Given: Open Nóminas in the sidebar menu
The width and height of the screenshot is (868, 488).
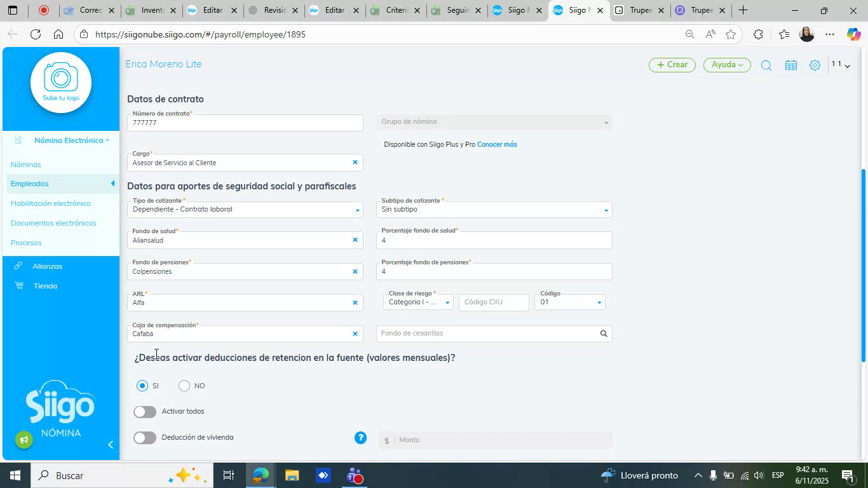Looking at the screenshot, I should [25, 165].
